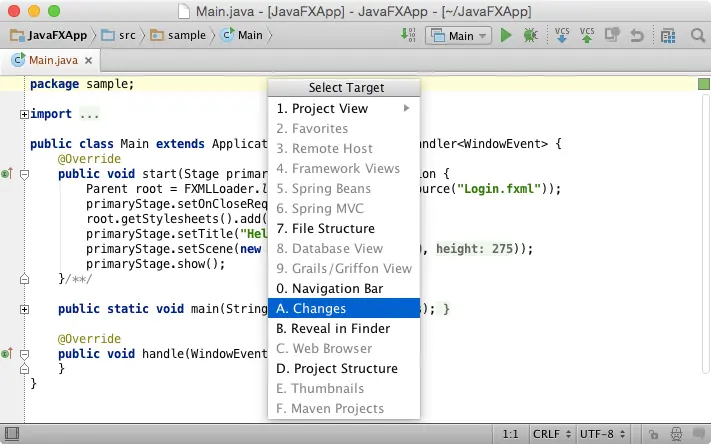This screenshot has width=711, height=444.
Task: Click the revert undo arrow icon
Action: click(x=637, y=35)
